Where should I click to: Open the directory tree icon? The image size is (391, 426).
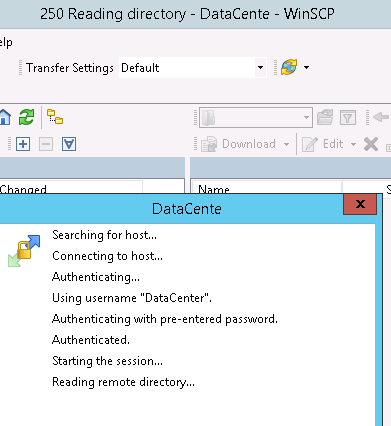(x=55, y=117)
